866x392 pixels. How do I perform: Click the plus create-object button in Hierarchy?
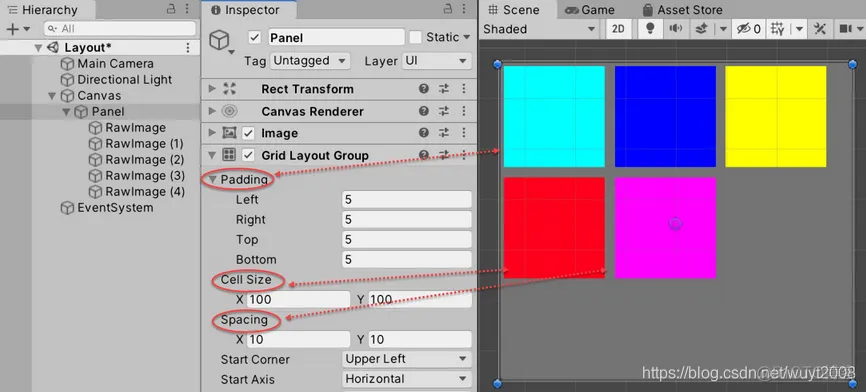point(12,29)
